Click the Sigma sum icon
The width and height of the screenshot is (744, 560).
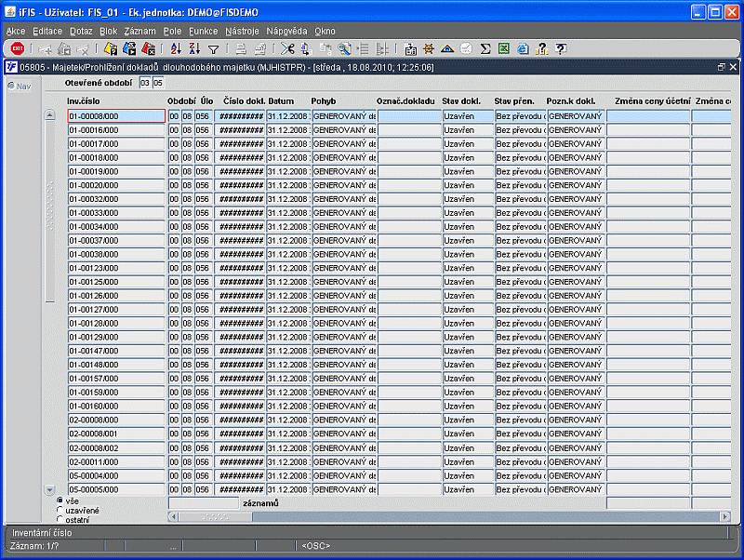coord(485,48)
